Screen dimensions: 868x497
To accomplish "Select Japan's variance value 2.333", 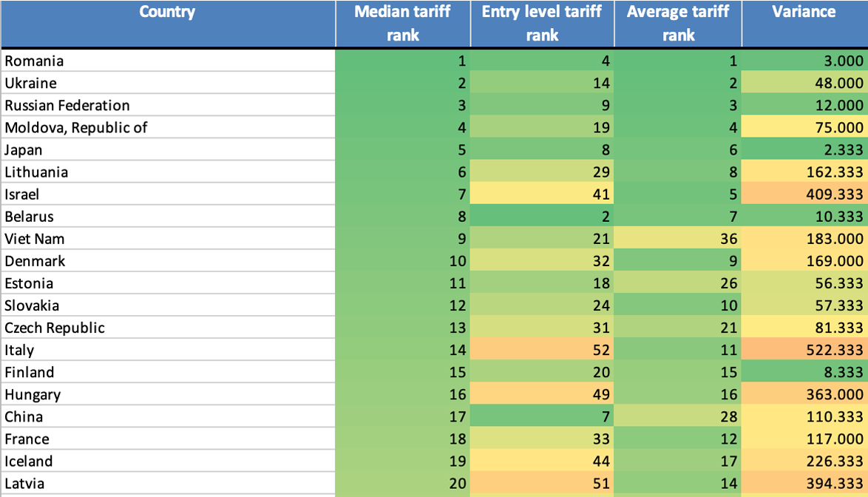I will pos(843,150).
